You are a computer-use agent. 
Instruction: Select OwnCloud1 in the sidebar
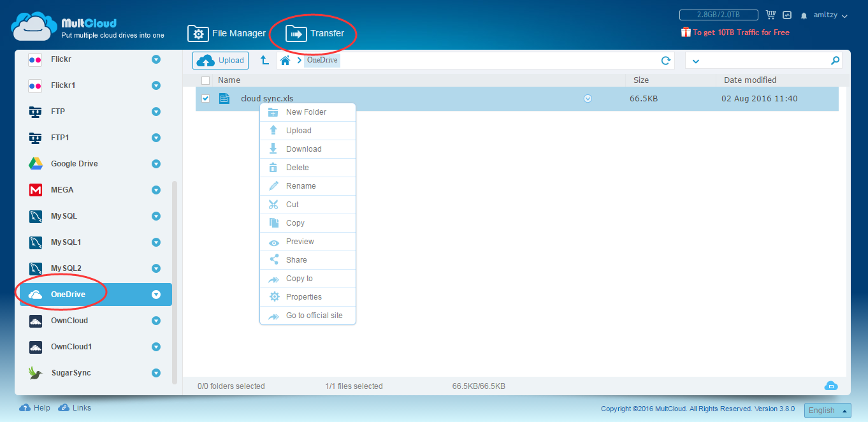96,347
